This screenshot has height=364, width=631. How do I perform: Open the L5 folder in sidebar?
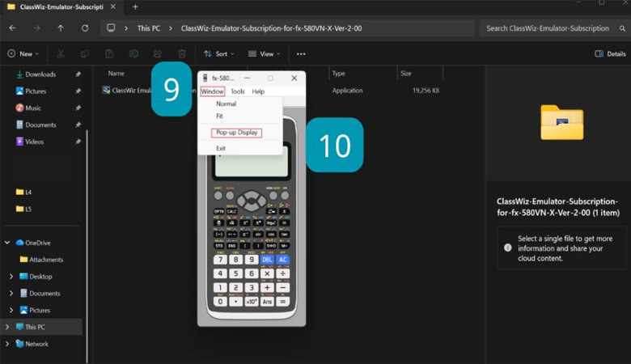pyautogui.click(x=28, y=210)
